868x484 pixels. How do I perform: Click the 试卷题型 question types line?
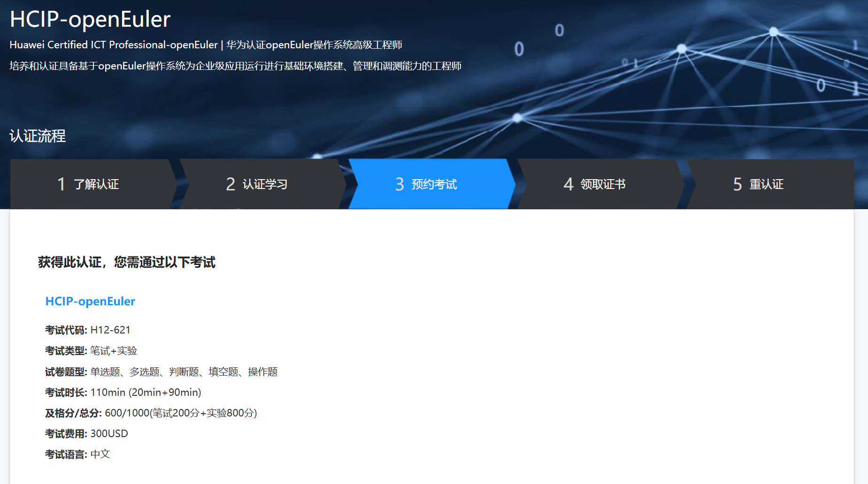161,372
